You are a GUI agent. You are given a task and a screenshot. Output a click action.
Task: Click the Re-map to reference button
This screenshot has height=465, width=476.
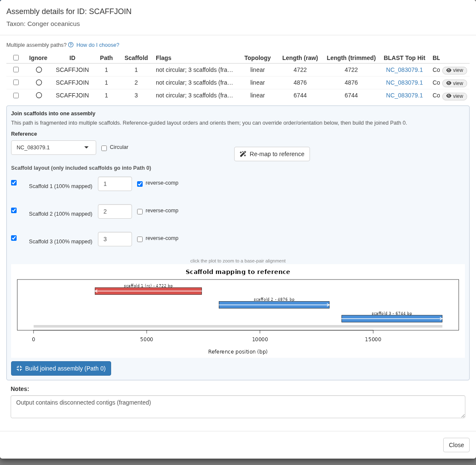click(x=272, y=154)
